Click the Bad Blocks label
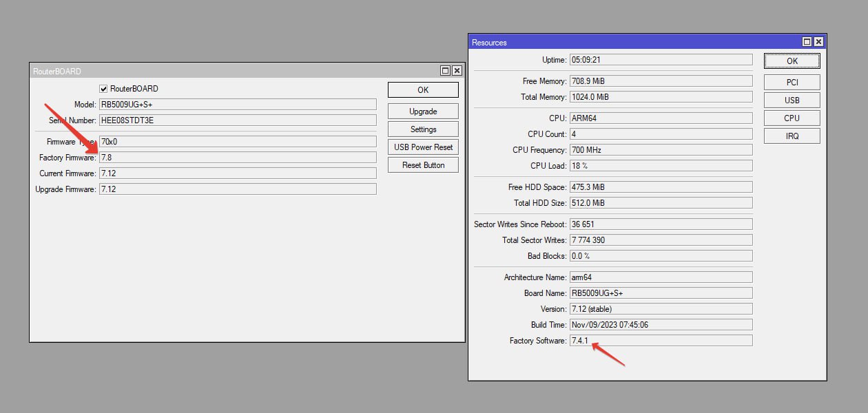 coord(547,256)
